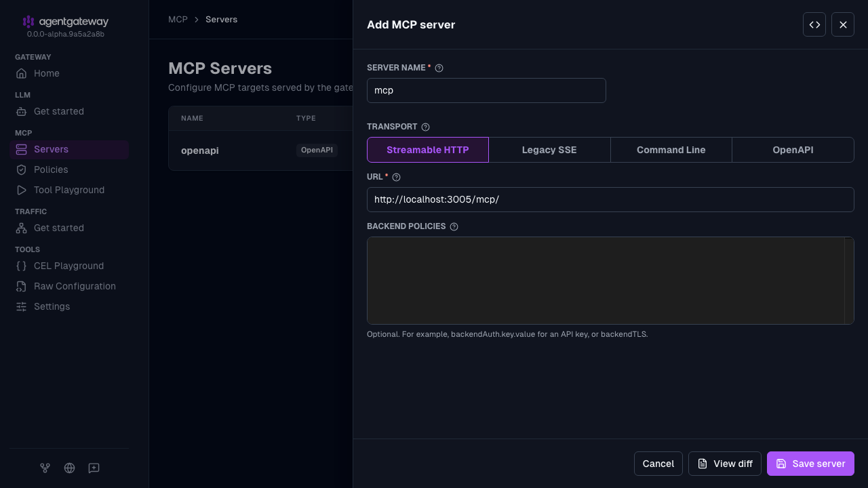The width and height of the screenshot is (868, 488).
Task: Click the globe icon in the sidebar footer
Action: pyautogui.click(x=69, y=468)
